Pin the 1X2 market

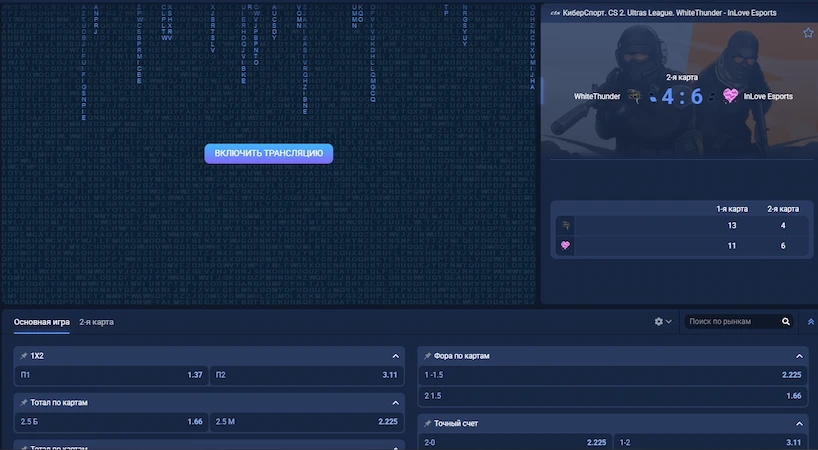(23, 356)
